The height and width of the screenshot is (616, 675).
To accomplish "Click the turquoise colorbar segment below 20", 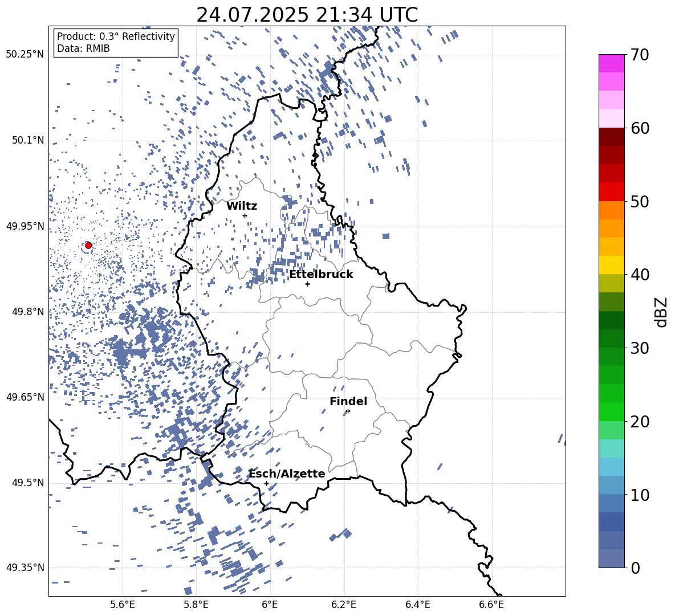I will click(x=611, y=448).
